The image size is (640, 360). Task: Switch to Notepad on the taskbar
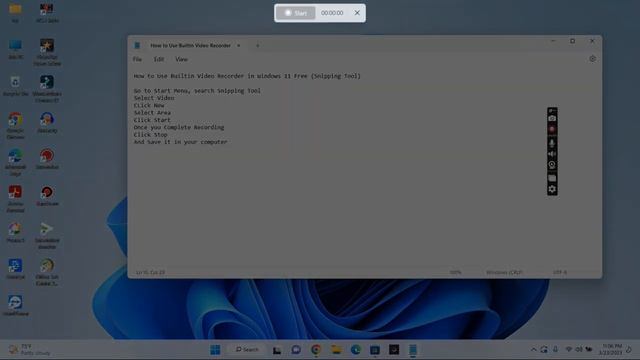(413, 350)
